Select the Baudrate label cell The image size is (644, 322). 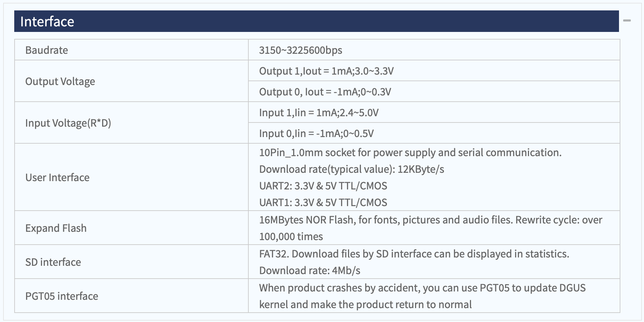pos(47,50)
